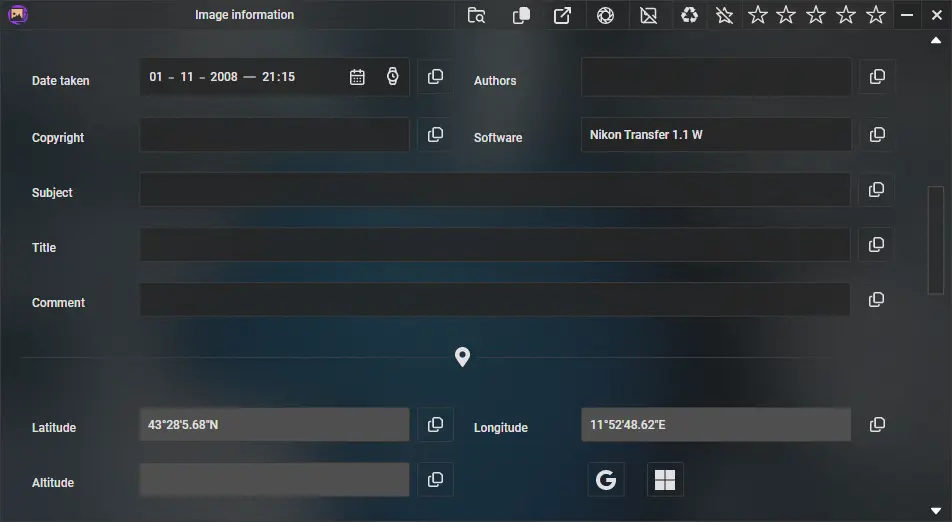Viewport: 952px width, 522px height.
Task: Click the crossed-out image icon
Action: point(649,15)
